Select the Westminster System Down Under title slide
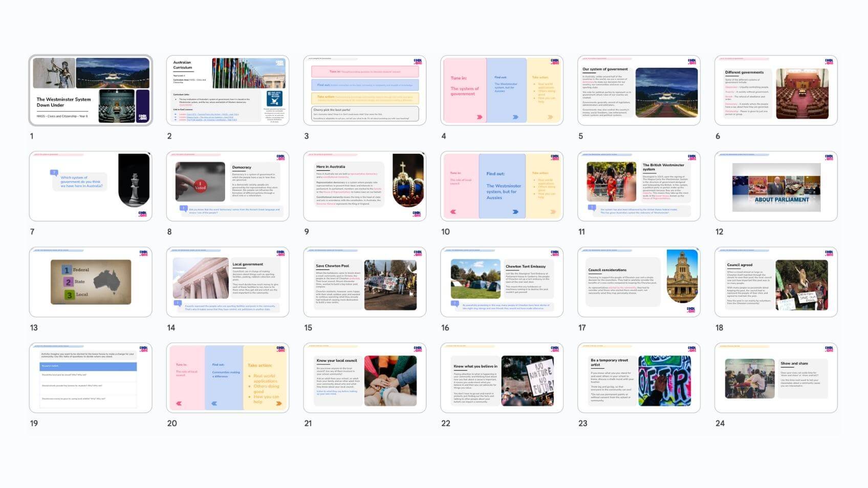Viewport: 868px width, 488px height. (91, 91)
